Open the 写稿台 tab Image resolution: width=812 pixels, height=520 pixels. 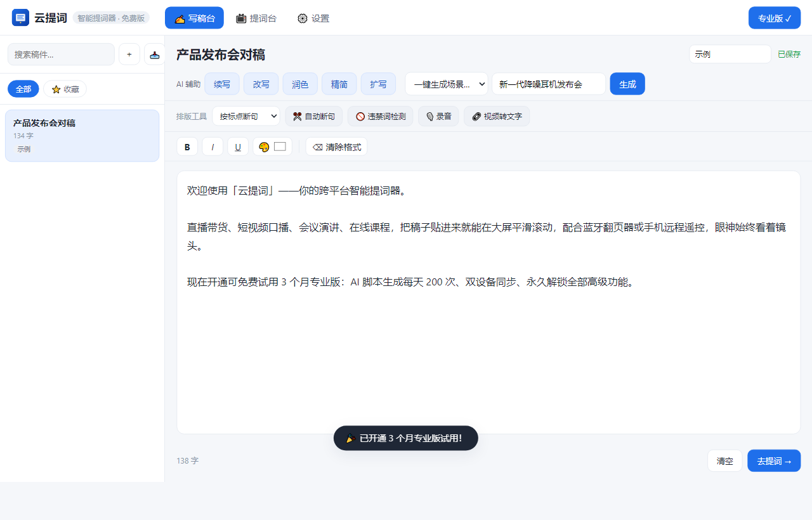point(194,18)
